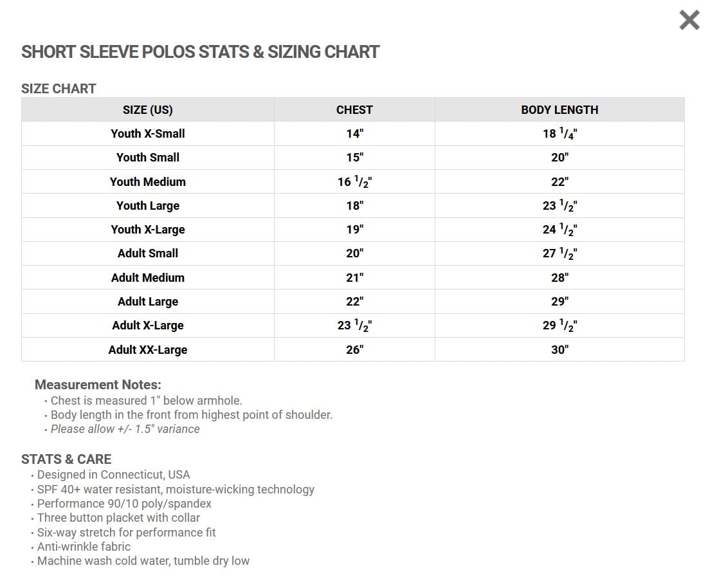The width and height of the screenshot is (708, 588).
Task: Click the 18 1/4" body length value
Action: tap(559, 134)
